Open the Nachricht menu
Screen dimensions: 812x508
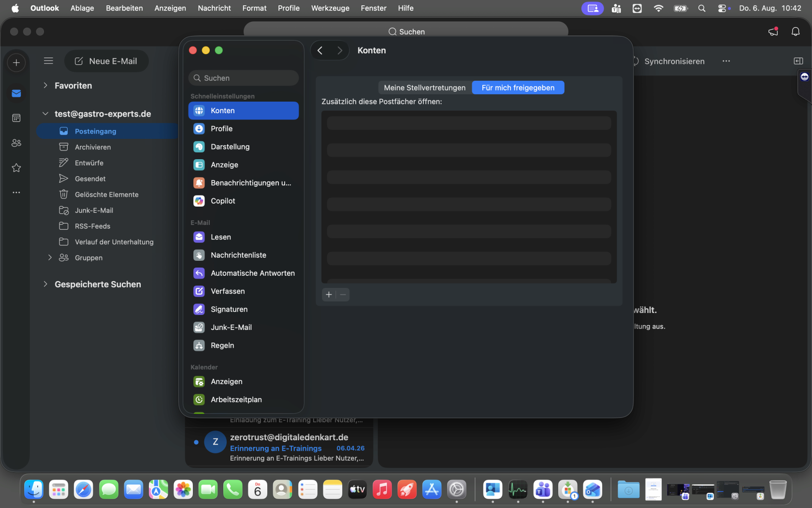[x=214, y=8]
